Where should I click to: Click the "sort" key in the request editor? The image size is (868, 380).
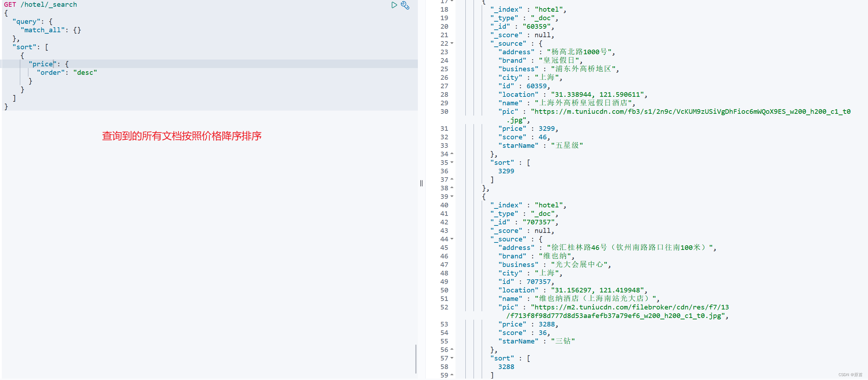(x=24, y=47)
